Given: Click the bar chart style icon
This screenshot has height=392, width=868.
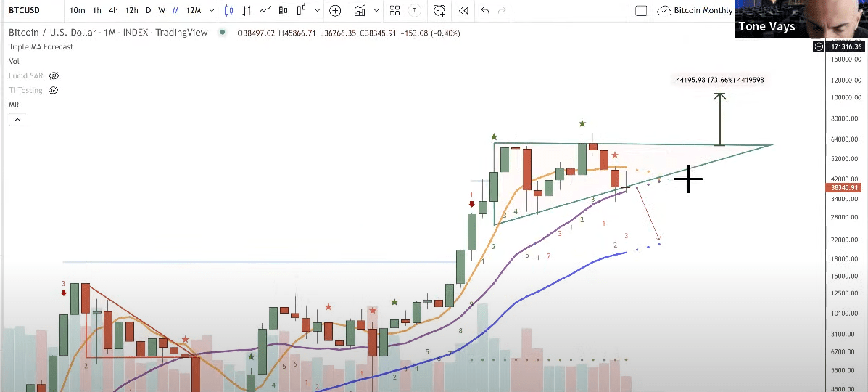Looking at the screenshot, I should [248, 11].
